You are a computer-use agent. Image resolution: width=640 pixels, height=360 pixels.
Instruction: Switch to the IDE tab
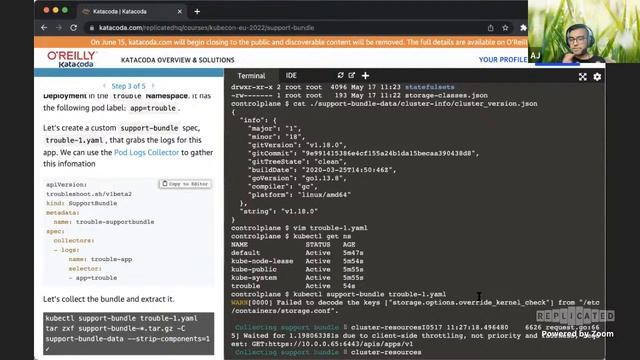(291, 76)
